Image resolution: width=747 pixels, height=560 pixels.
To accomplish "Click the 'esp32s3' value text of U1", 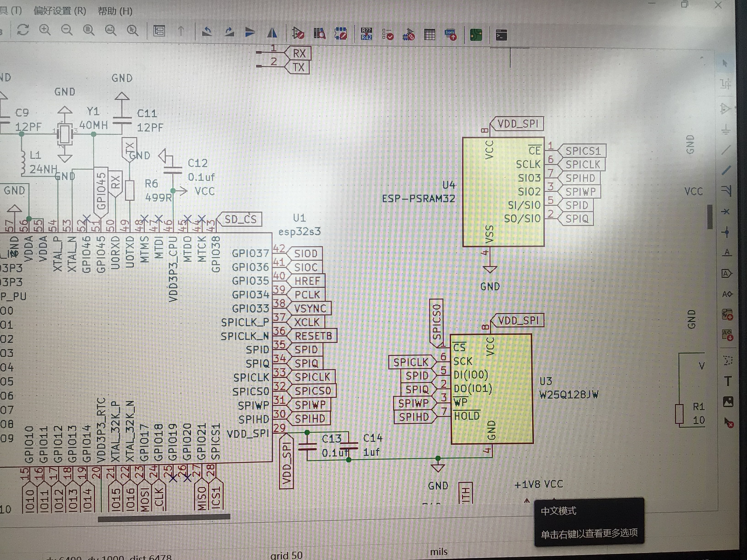I will (x=300, y=232).
